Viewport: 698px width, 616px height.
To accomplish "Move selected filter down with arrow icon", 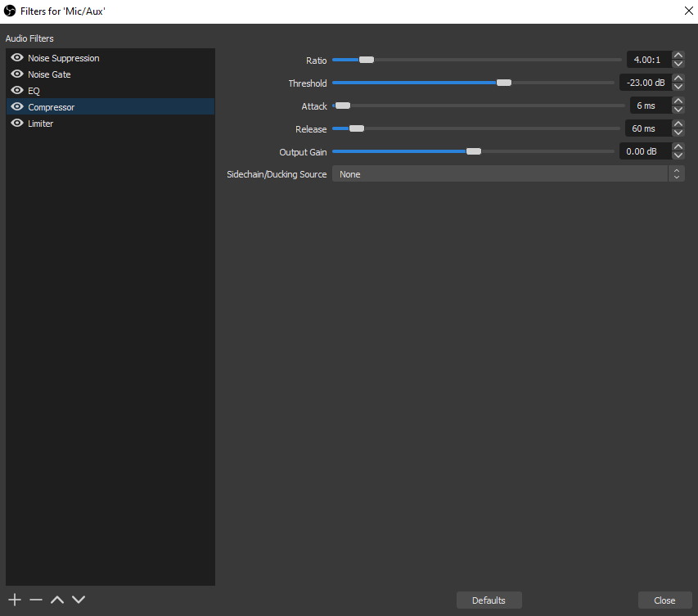I will [x=79, y=600].
